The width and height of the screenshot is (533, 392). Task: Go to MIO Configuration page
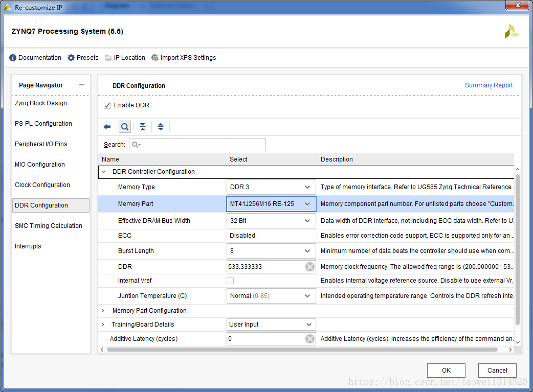[x=39, y=165]
